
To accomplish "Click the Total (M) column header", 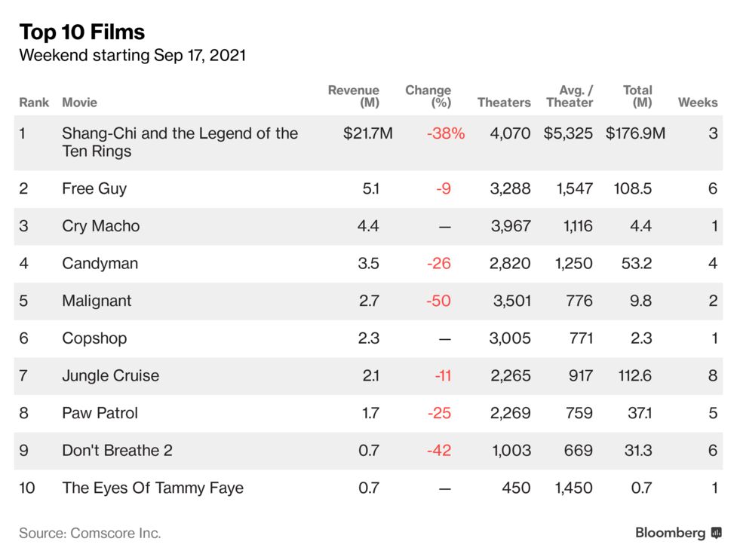I will 637,96.
